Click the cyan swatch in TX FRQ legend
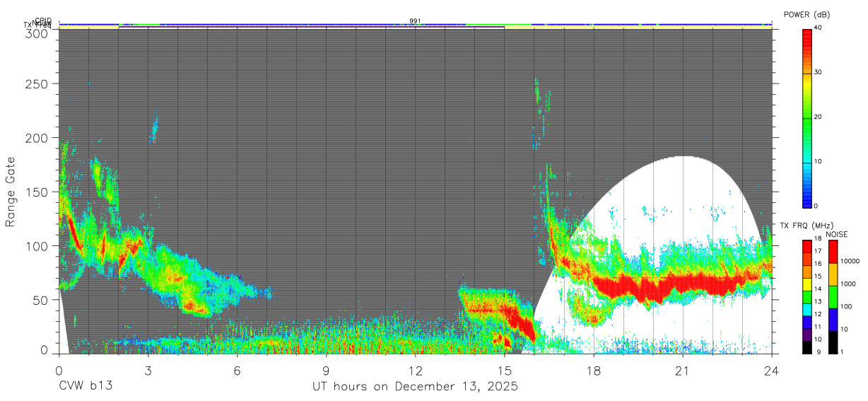 807,310
